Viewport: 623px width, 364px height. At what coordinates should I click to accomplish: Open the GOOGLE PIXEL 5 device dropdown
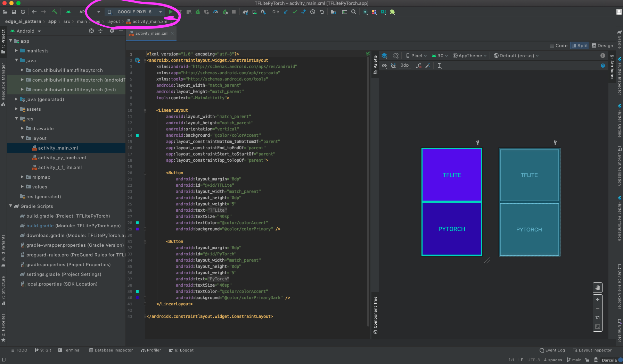coord(134,12)
